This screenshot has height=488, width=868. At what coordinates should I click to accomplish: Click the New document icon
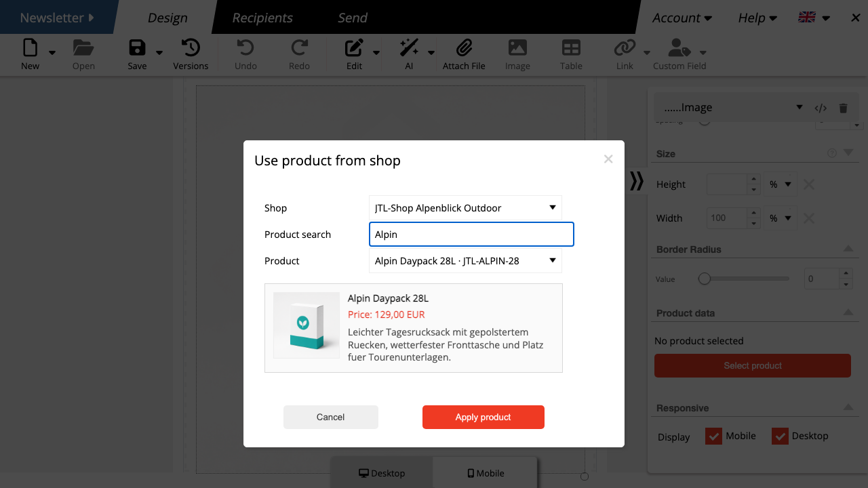(30, 47)
